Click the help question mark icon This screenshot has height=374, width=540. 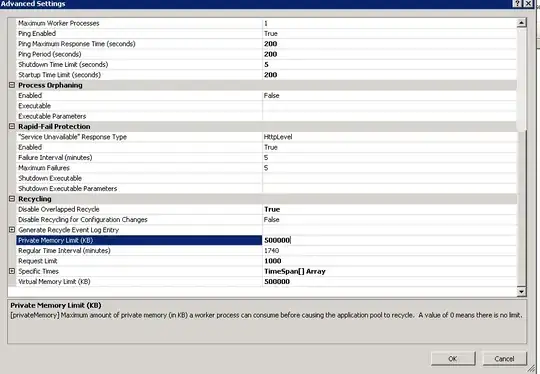pyautogui.click(x=517, y=3)
